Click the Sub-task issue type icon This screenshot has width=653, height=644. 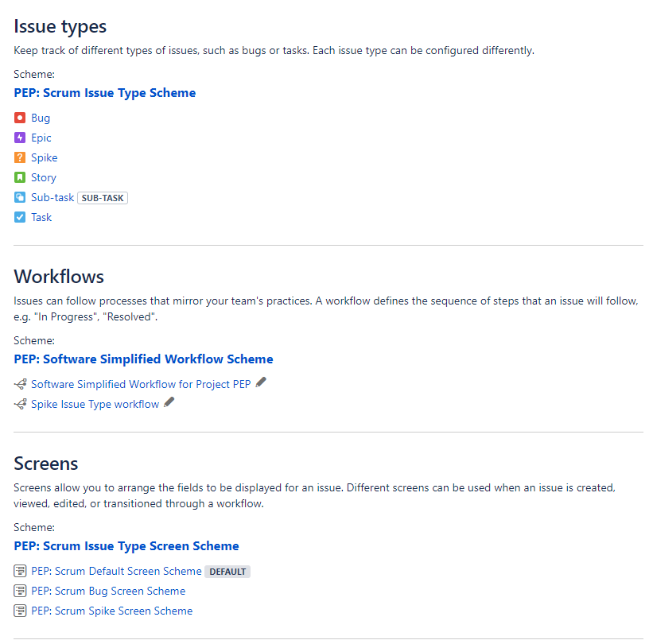coord(18,197)
